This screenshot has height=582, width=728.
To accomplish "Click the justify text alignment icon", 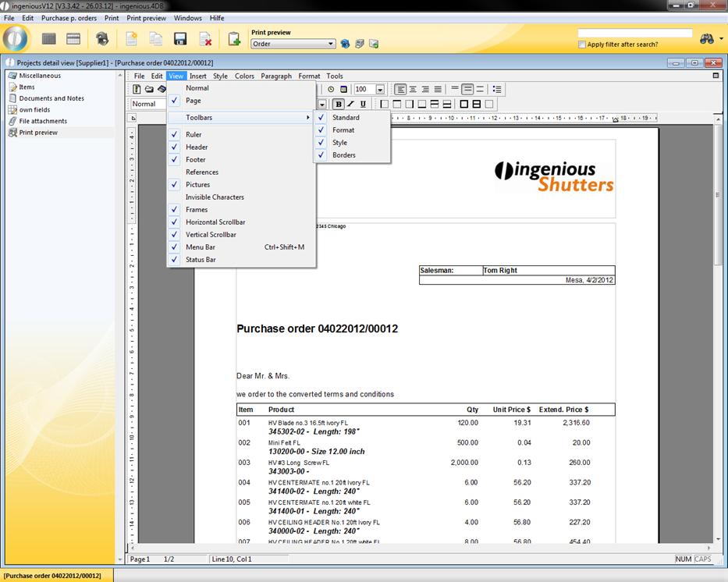I will click(x=438, y=90).
